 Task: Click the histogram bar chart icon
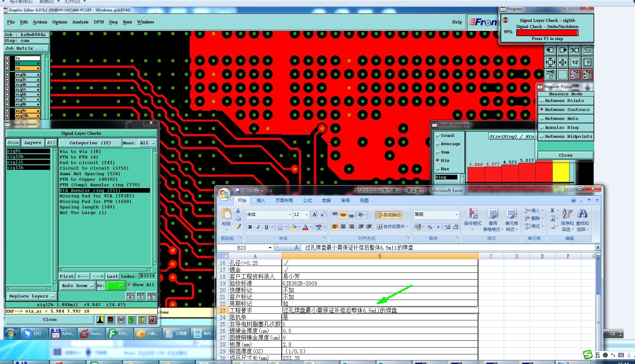coord(153,320)
